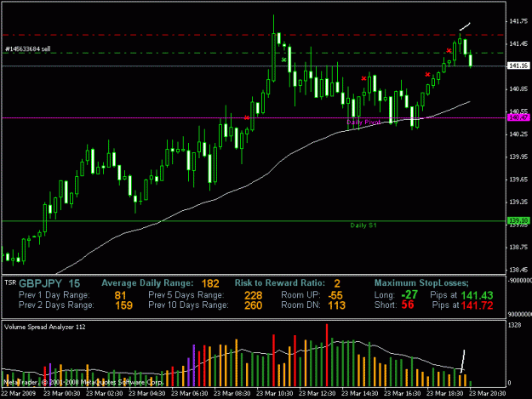Click the current price tag 141.16
The image size is (532, 399).
point(518,66)
